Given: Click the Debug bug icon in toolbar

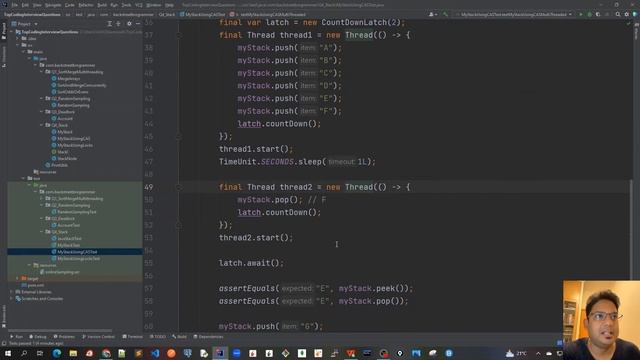Looking at the screenshot, I should click(589, 14).
